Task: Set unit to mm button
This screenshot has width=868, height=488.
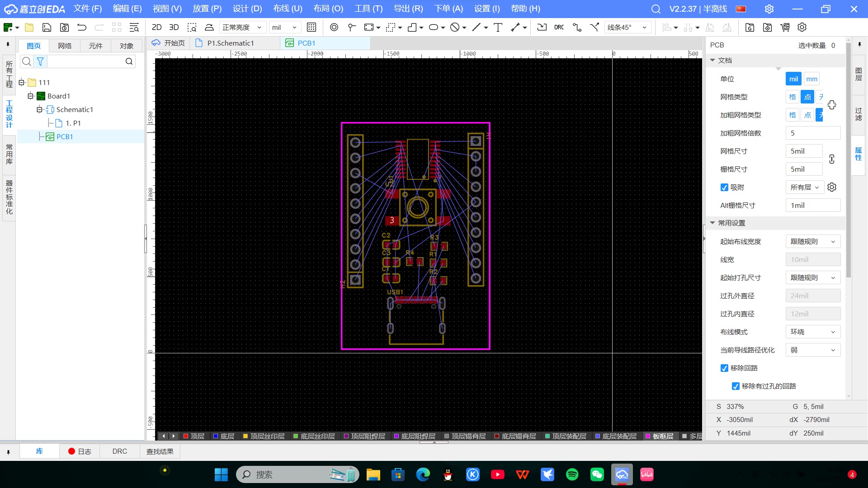Action: tap(811, 79)
